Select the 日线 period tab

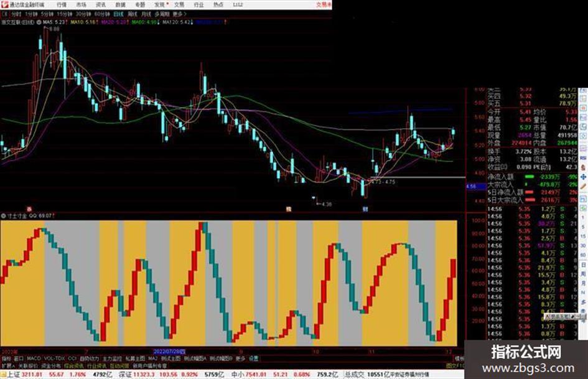coord(118,14)
